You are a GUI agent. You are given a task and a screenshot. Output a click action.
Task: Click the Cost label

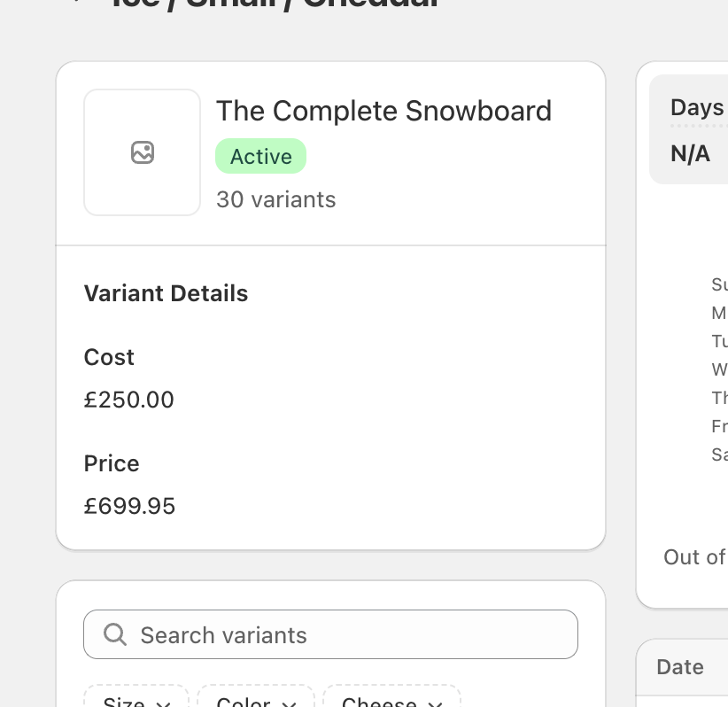tap(109, 357)
